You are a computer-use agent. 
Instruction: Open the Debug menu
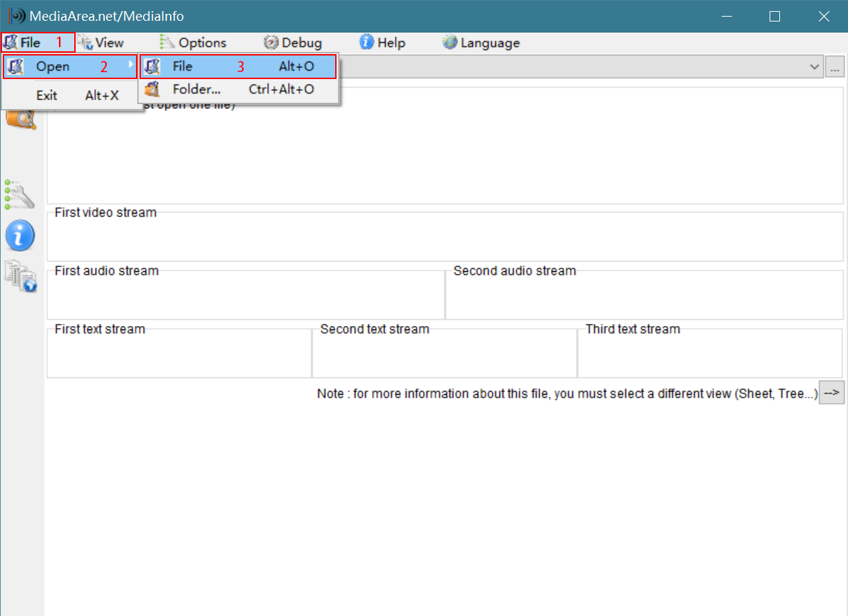[x=293, y=42]
